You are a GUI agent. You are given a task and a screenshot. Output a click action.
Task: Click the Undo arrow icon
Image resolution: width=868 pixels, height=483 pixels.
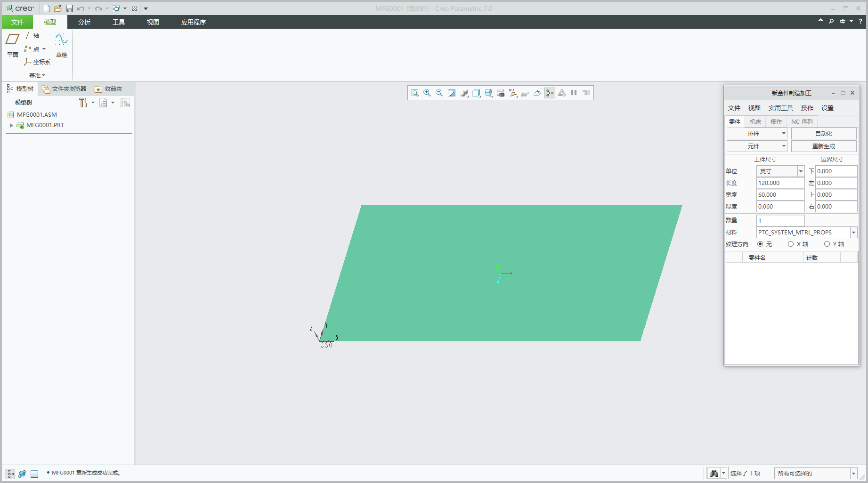[81, 8]
